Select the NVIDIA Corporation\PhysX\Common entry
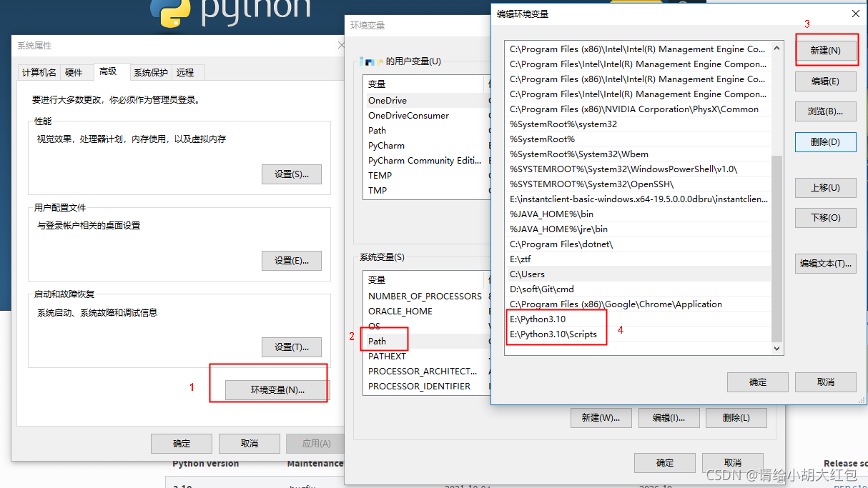Viewport: 868px width, 488px height. tap(639, 109)
